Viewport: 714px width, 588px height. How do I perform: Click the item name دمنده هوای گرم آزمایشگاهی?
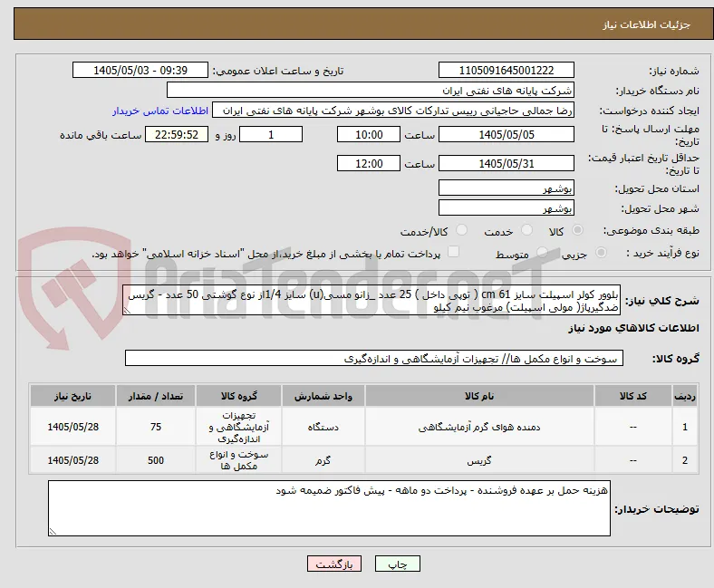tap(479, 428)
